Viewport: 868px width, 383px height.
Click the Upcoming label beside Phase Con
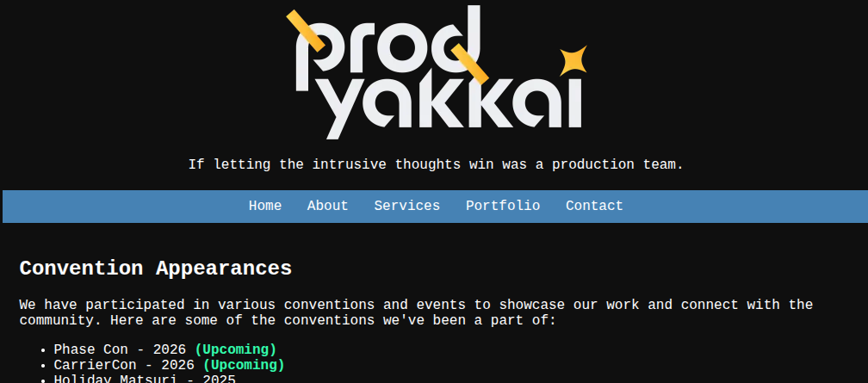pos(235,349)
